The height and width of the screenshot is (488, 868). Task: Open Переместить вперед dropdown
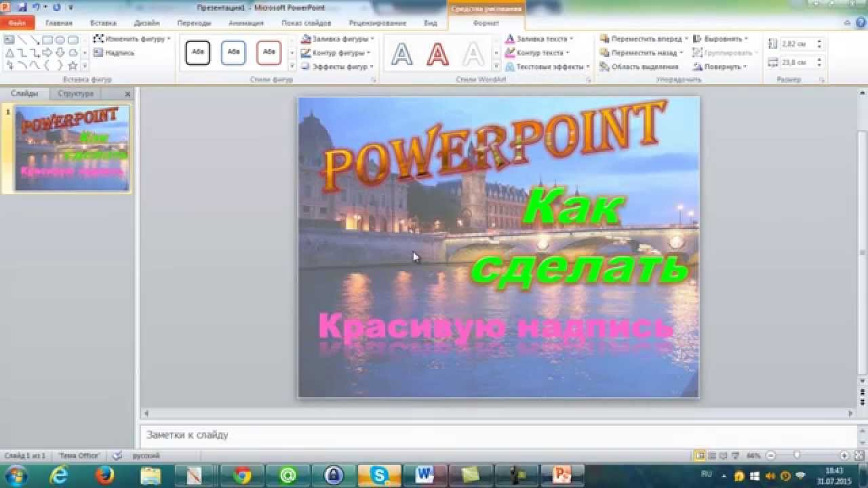(x=644, y=39)
